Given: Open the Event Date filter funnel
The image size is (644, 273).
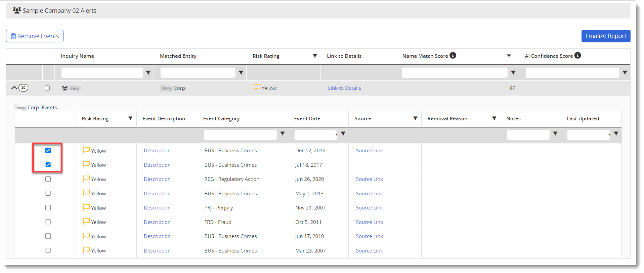Looking at the screenshot, I should coord(343,133).
